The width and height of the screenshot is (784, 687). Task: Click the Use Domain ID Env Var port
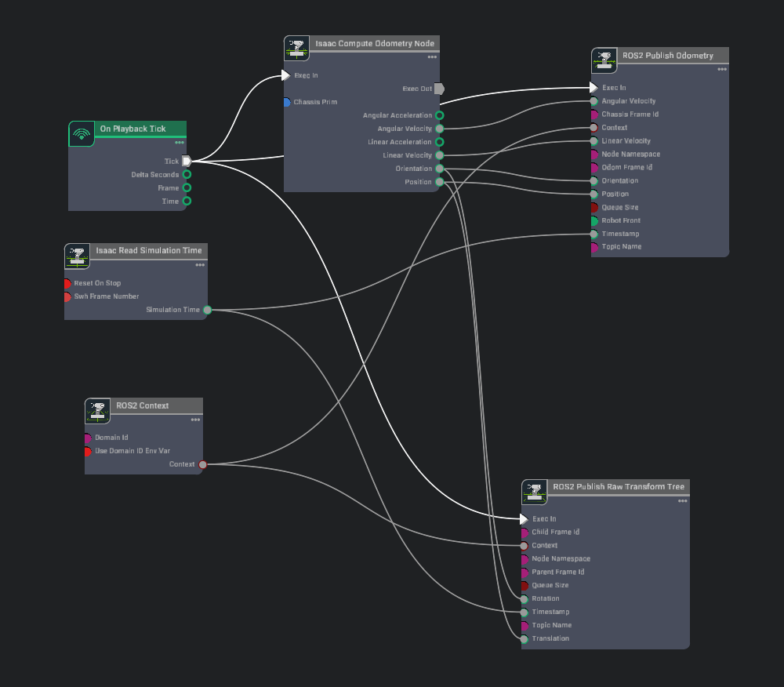click(88, 452)
